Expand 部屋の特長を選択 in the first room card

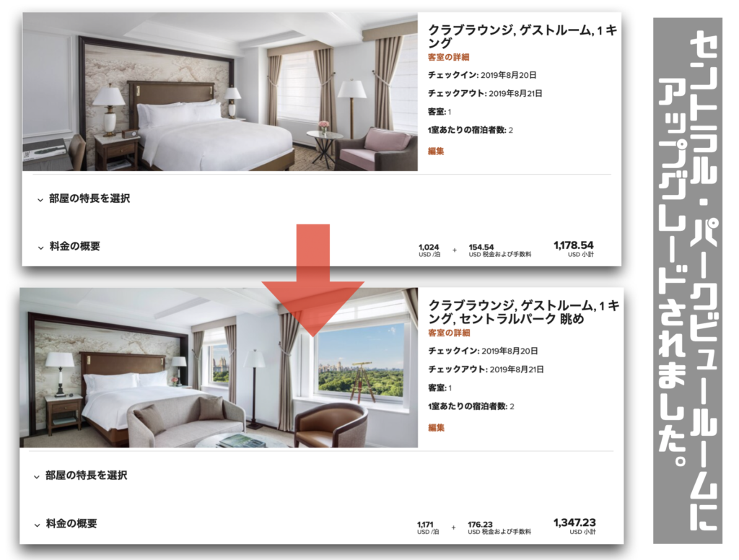point(84,198)
